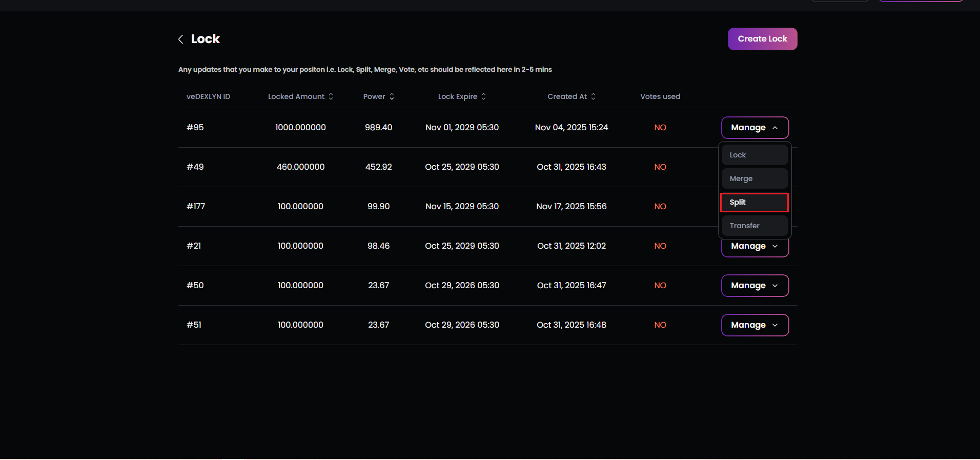
Task: Select Transfer from the Manage menu
Action: [754, 226]
